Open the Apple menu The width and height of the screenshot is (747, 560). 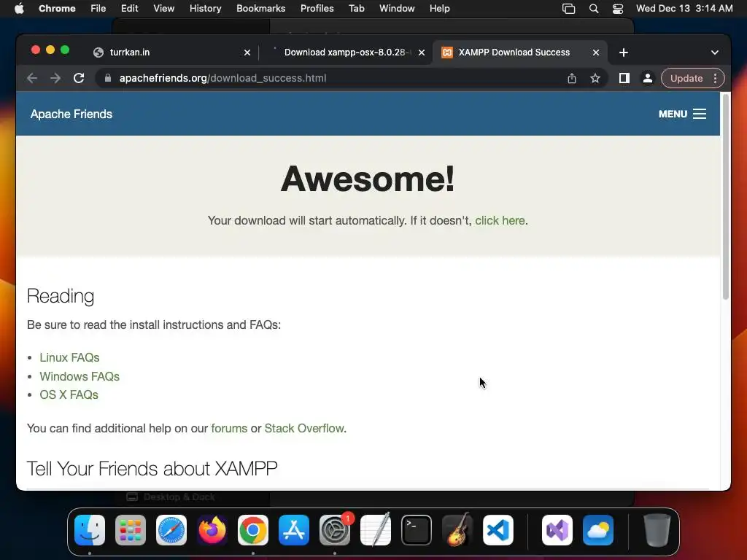tap(19, 9)
